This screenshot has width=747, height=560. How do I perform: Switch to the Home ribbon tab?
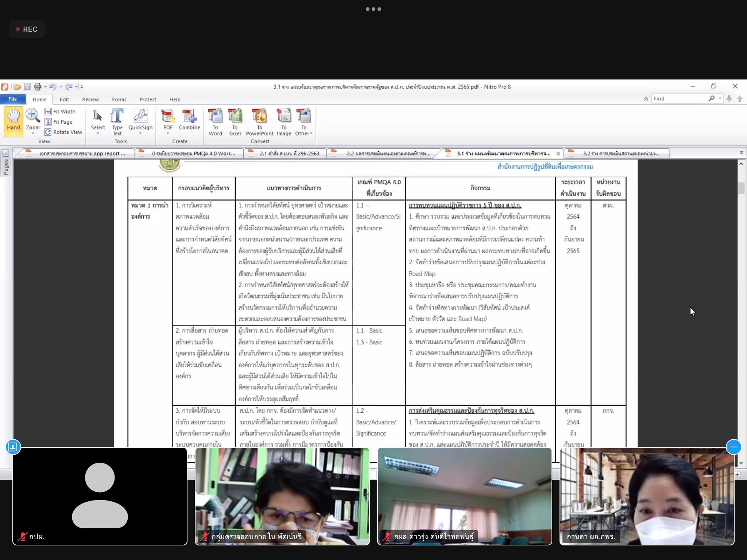39,99
